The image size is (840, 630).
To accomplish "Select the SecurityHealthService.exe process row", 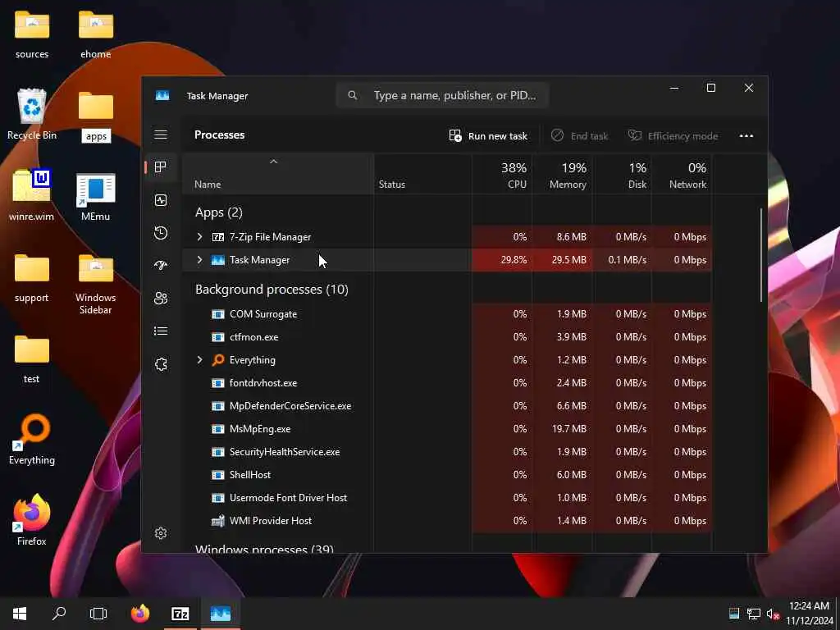I will (447, 452).
